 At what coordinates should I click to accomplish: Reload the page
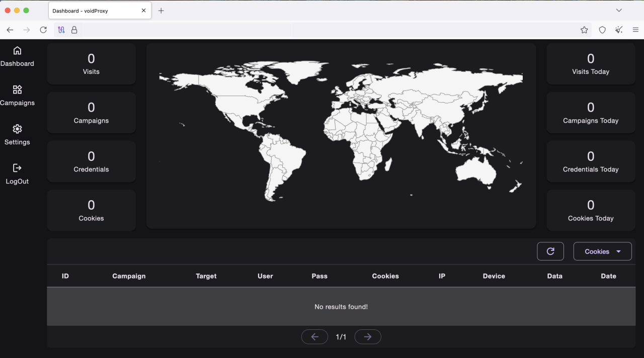pyautogui.click(x=43, y=30)
